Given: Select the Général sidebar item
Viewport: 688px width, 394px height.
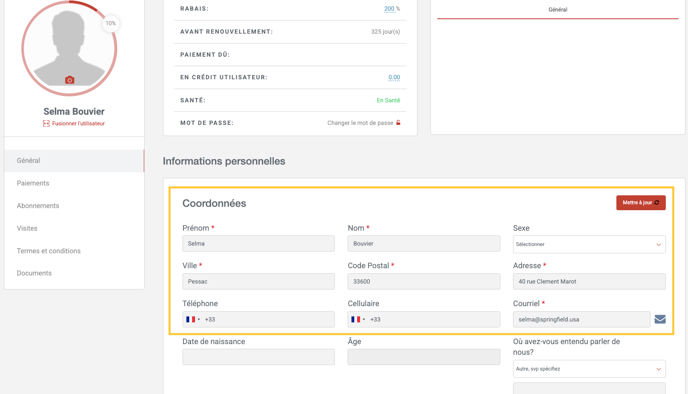Looking at the screenshot, I should click(x=74, y=161).
